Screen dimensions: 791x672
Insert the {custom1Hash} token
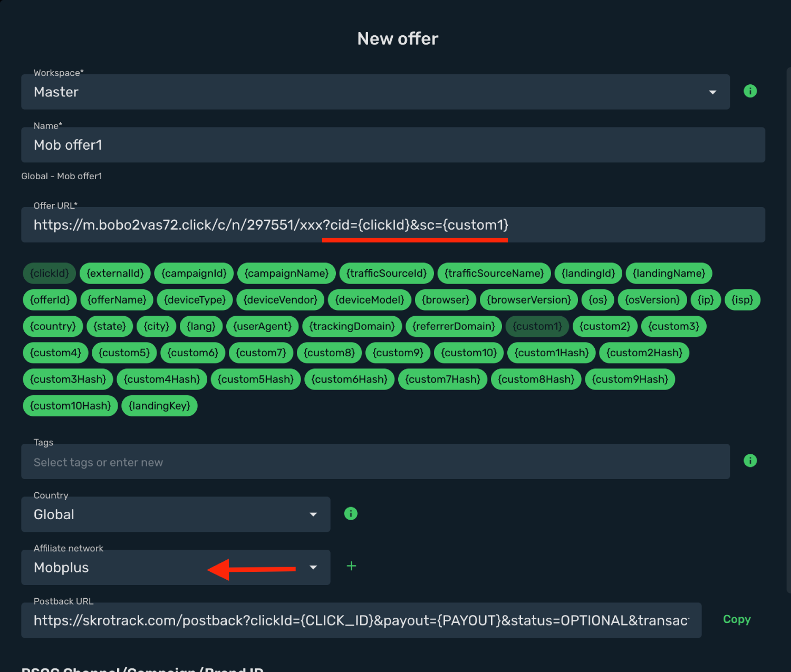pyautogui.click(x=552, y=353)
